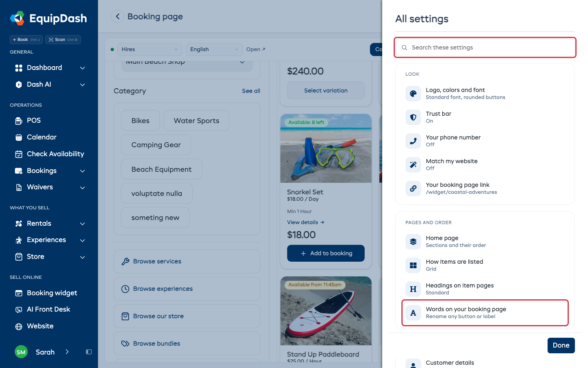Click the Browse services button
588x368 pixels.
[x=187, y=262]
